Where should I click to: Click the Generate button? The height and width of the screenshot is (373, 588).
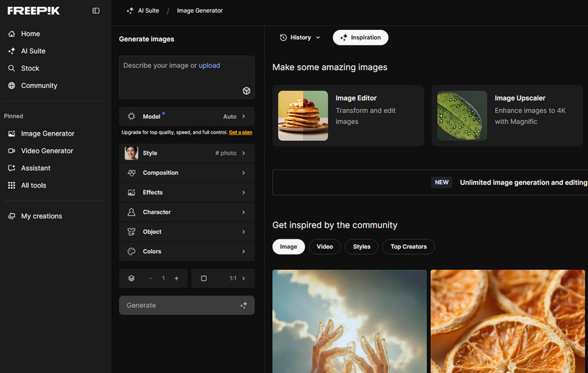pos(187,305)
